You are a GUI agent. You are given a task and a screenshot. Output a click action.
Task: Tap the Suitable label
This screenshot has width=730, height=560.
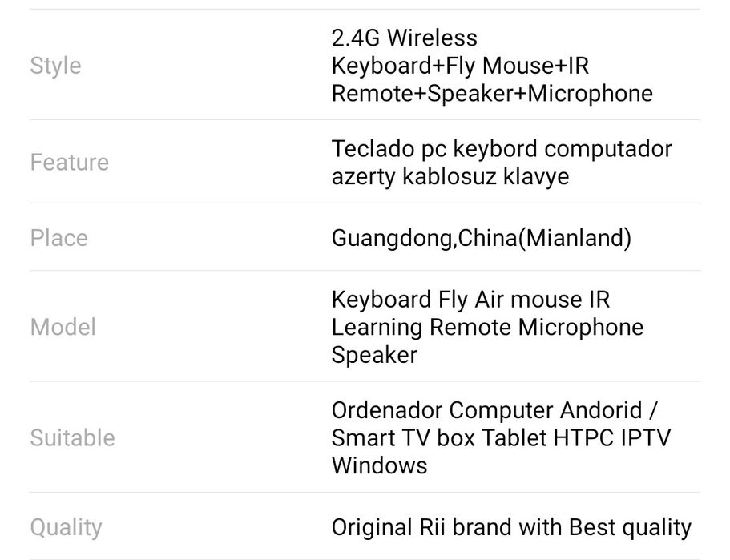click(x=72, y=437)
